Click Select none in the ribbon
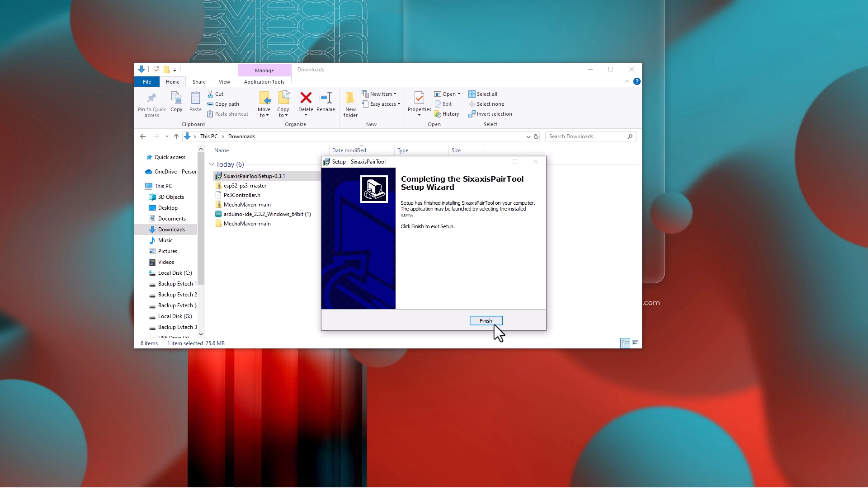Viewport: 868px width, 488px height. pyautogui.click(x=486, y=104)
